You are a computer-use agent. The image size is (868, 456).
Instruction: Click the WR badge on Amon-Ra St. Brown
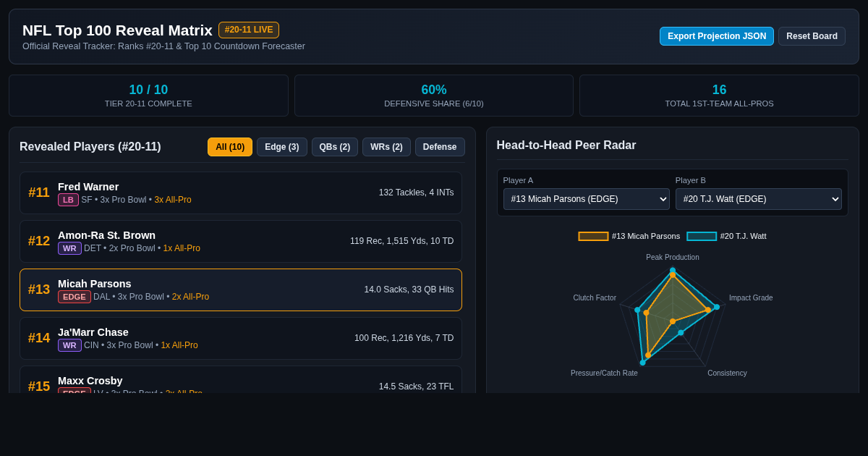point(69,248)
